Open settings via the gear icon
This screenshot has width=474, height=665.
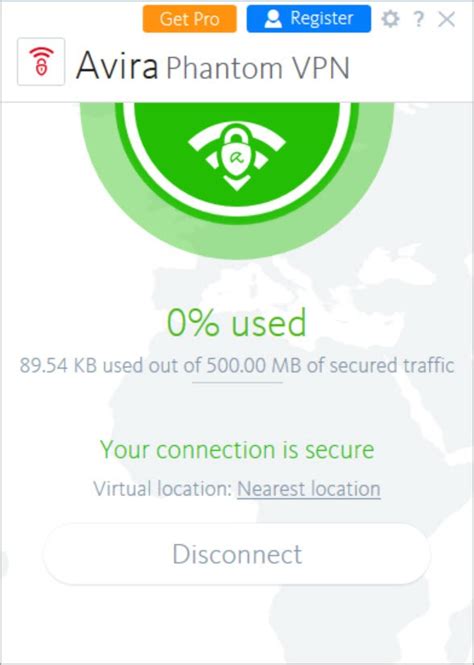point(390,19)
